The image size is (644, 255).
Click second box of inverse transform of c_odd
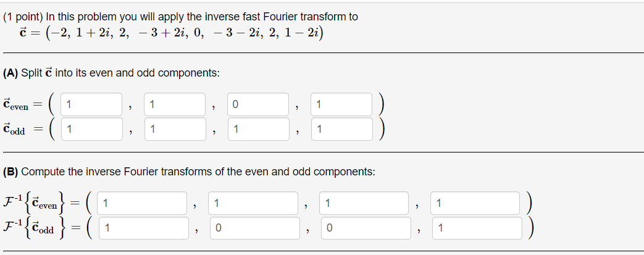[x=255, y=228]
